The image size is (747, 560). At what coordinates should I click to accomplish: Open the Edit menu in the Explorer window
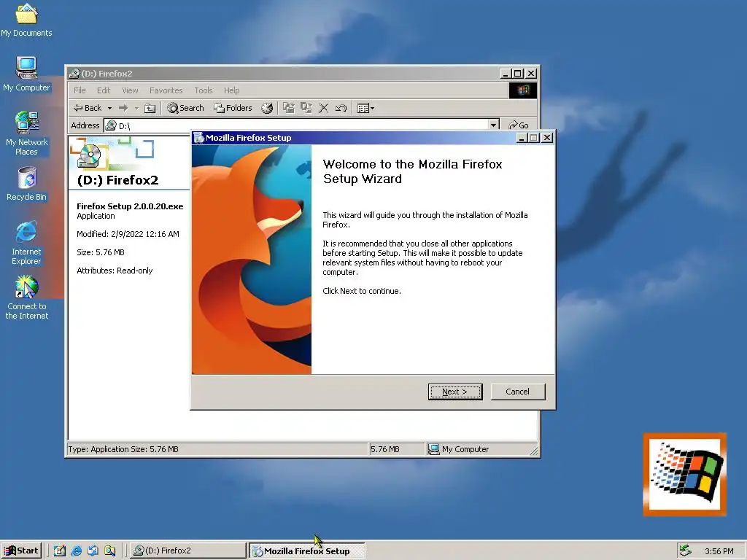104,90
